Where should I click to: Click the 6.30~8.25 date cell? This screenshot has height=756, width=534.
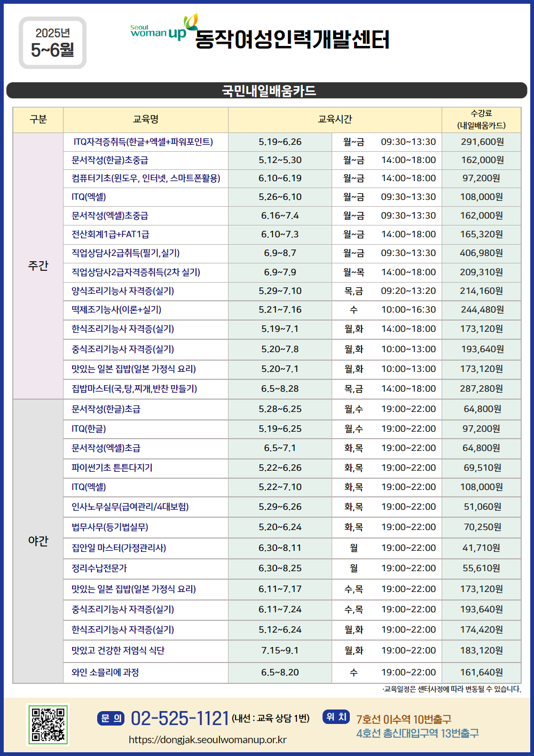[x=280, y=568]
